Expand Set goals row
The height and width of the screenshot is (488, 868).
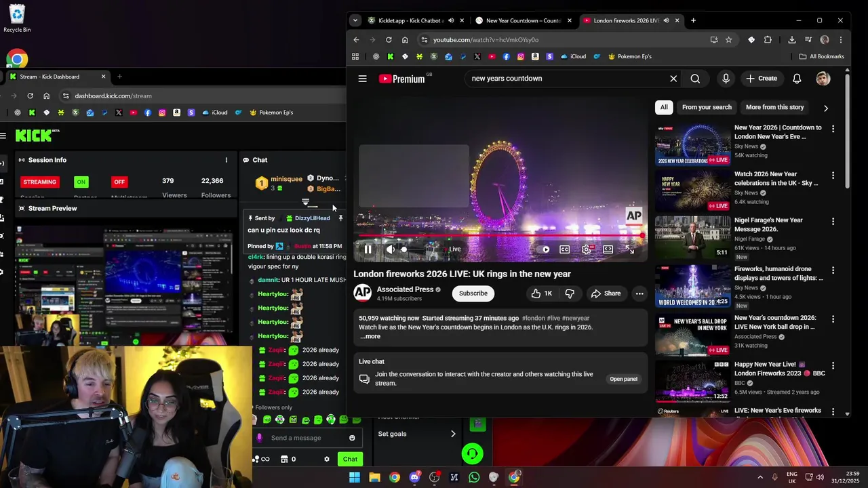tap(417, 434)
